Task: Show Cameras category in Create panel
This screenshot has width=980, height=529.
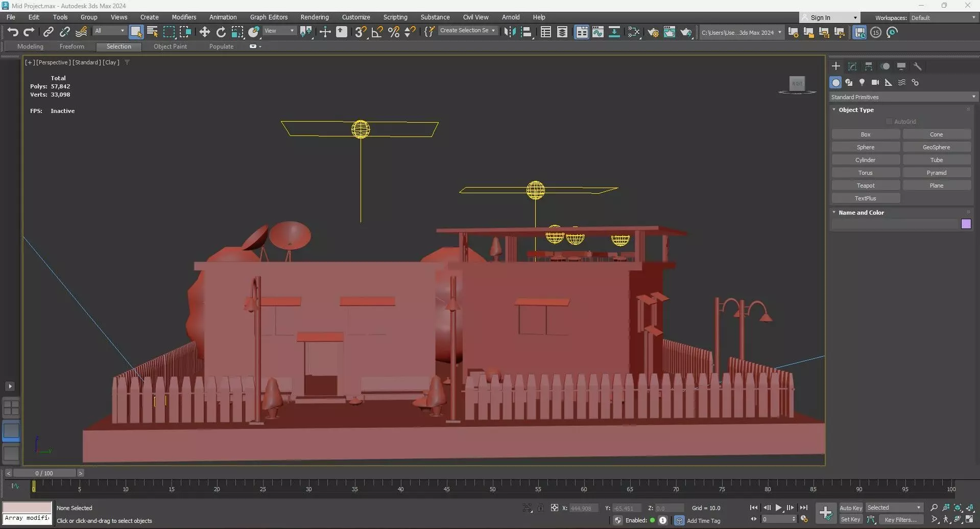Action: coord(875,82)
